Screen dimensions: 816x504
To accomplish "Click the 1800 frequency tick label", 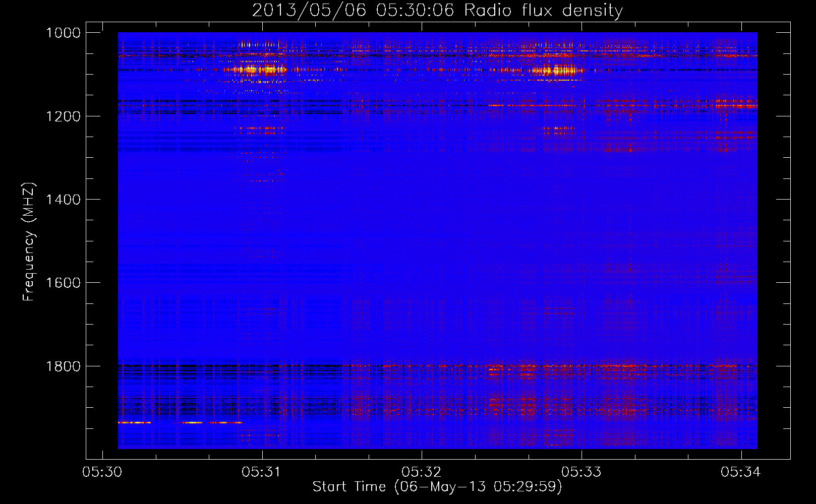I will pyautogui.click(x=63, y=366).
